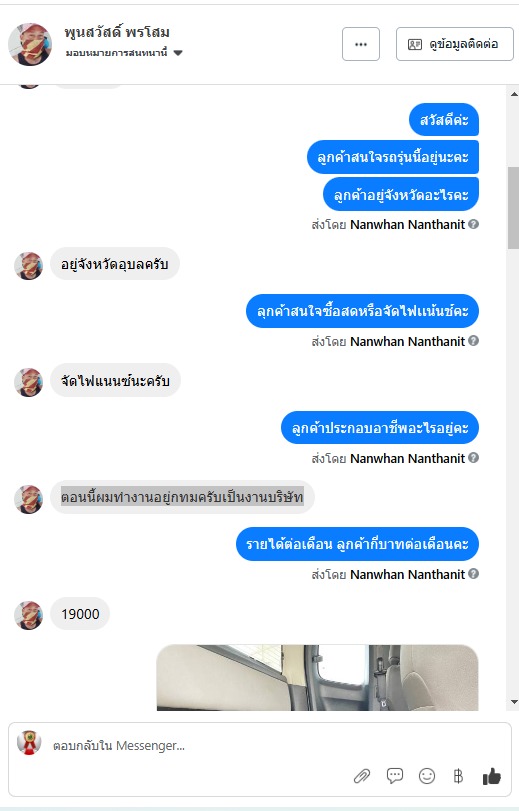Click the customer name พูนสวัสดิ์ พรโสม

click(x=117, y=33)
